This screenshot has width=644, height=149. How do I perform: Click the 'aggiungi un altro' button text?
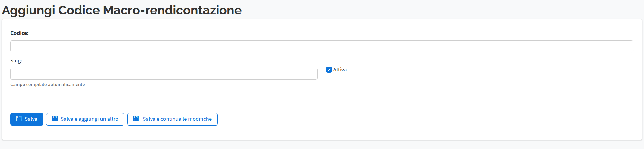98,119
